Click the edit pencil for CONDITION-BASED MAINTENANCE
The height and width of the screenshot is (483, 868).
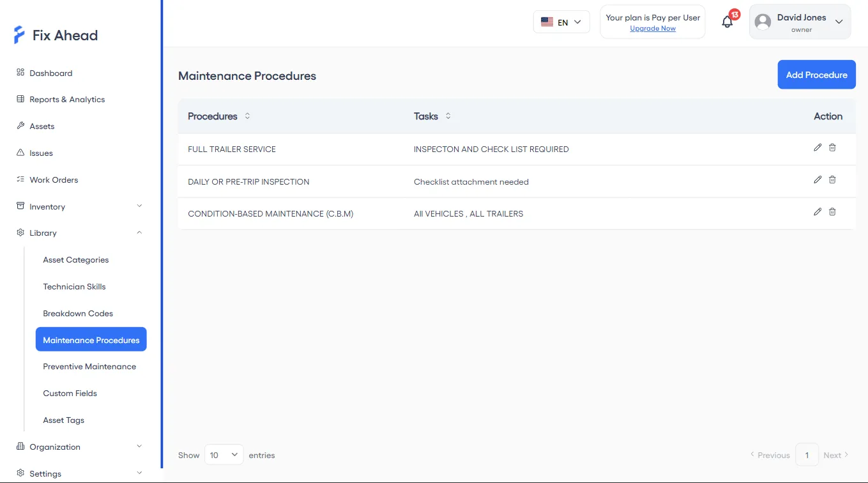[x=818, y=211]
